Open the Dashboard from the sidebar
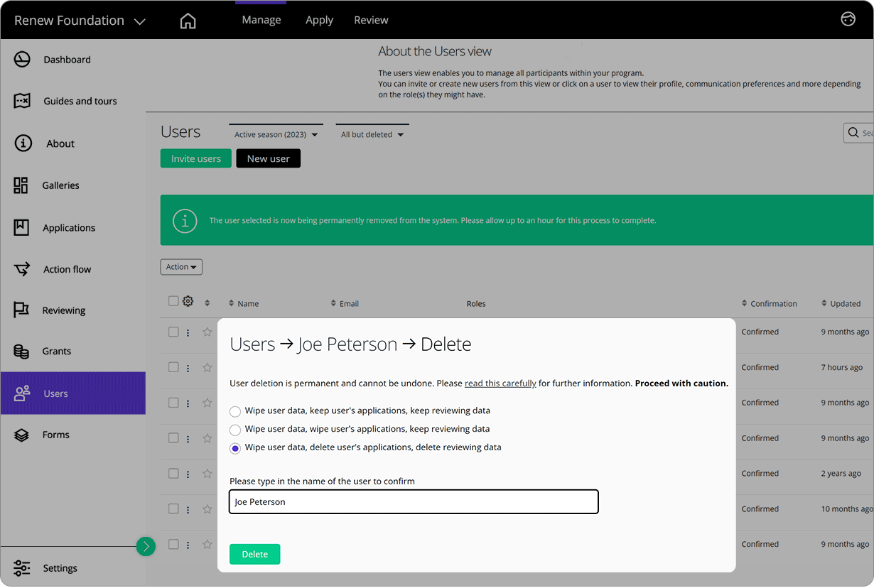874x588 pixels. (68, 59)
